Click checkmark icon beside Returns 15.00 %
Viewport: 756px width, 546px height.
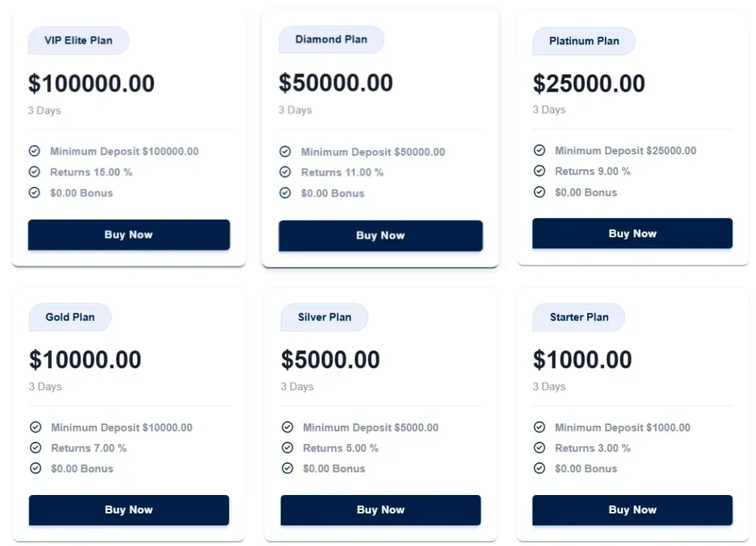[x=34, y=172]
